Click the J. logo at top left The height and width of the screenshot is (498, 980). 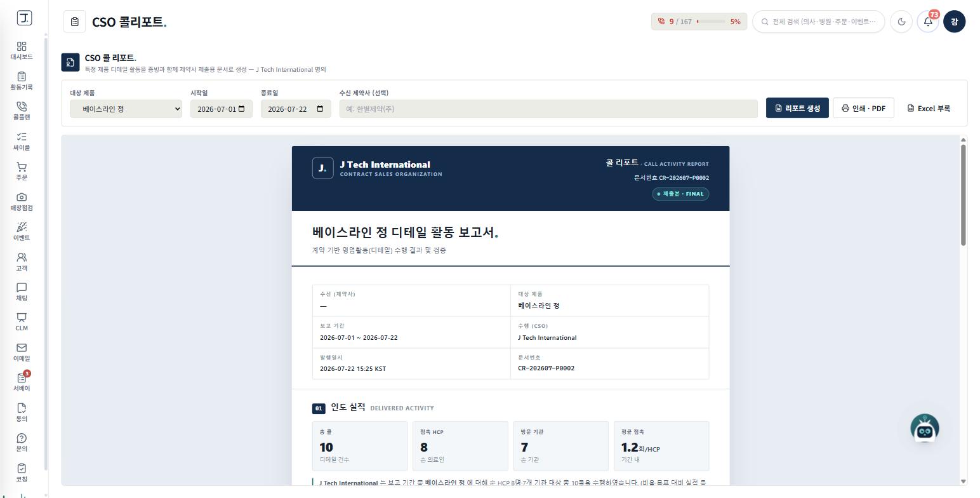click(24, 18)
